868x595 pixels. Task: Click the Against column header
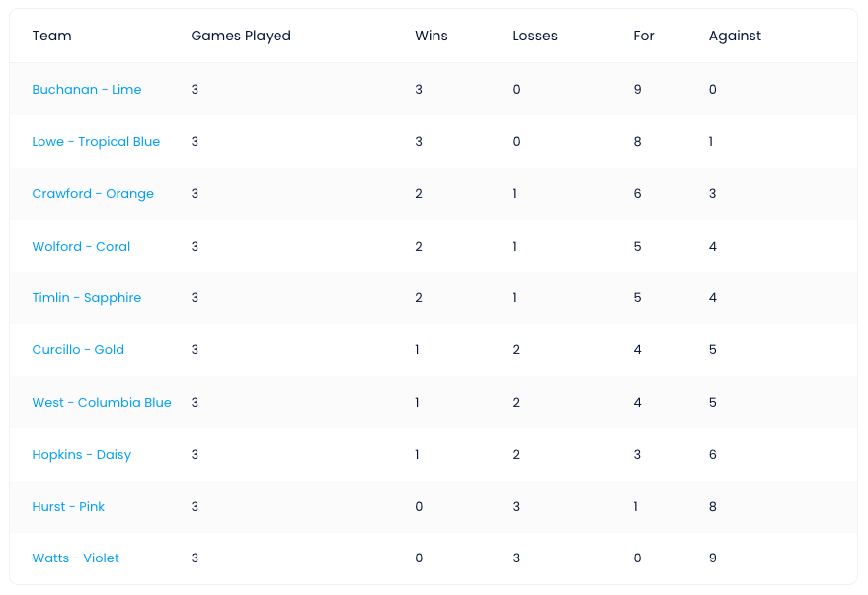(735, 36)
